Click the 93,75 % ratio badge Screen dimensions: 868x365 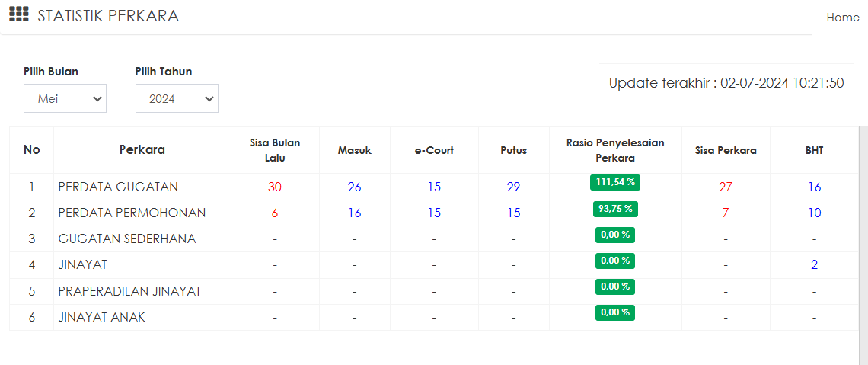[x=614, y=209]
